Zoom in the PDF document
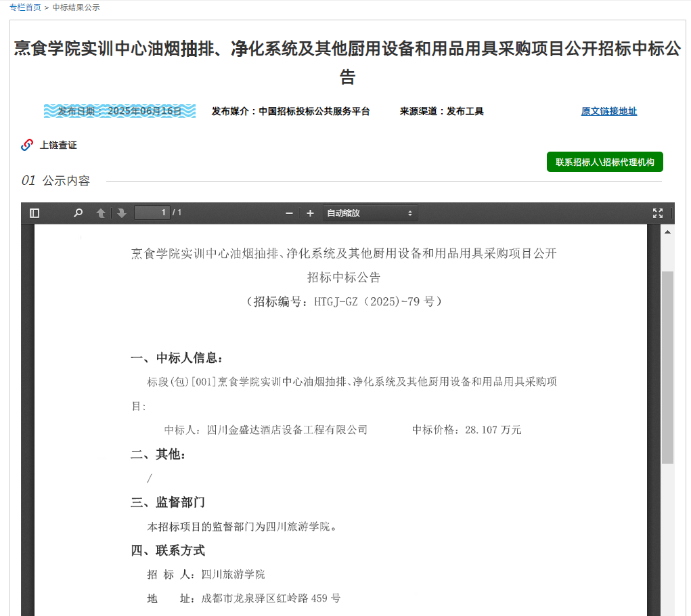691x616 pixels. pos(310,213)
